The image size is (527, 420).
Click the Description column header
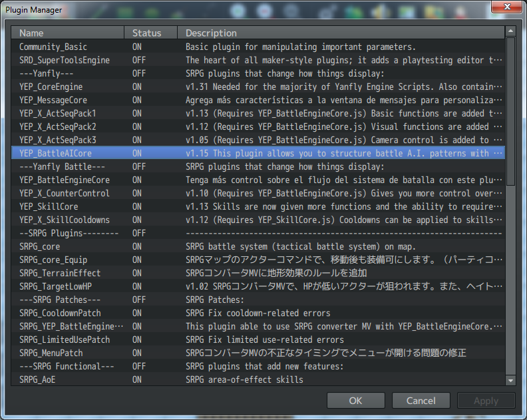pos(341,33)
